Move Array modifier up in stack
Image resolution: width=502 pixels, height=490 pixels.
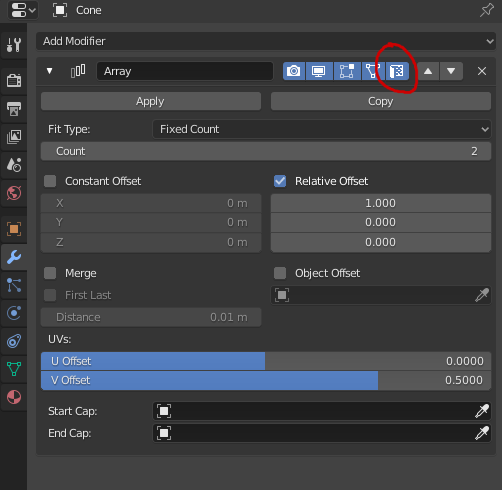(x=428, y=71)
